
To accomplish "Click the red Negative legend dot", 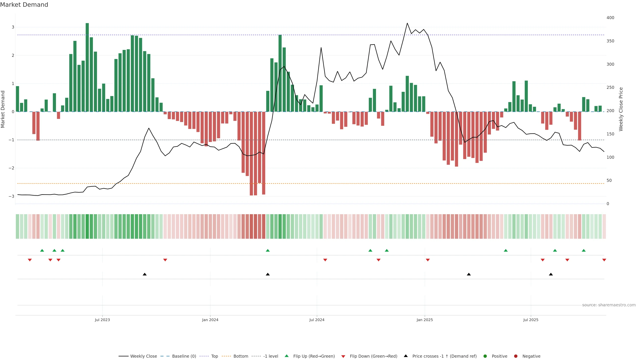I will pyautogui.click(x=516, y=356).
